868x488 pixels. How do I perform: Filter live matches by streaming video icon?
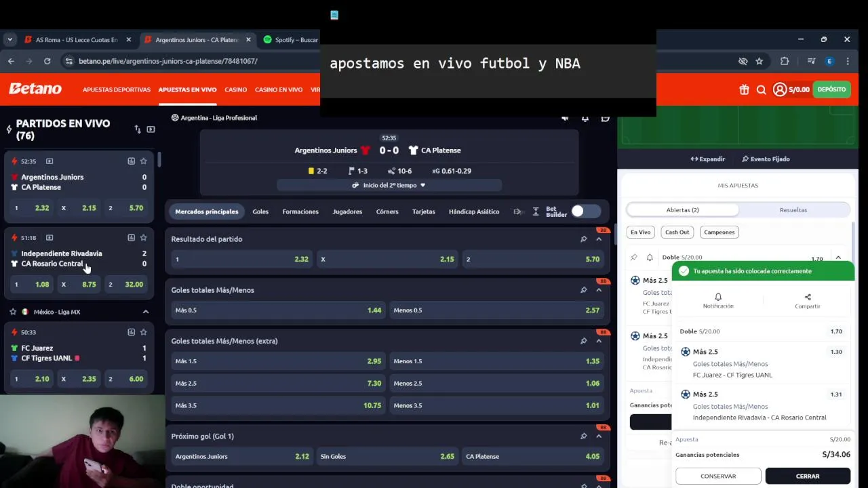[151, 129]
